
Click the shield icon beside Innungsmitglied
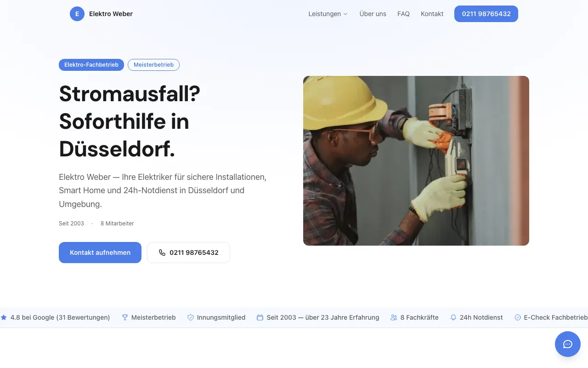pos(190,317)
